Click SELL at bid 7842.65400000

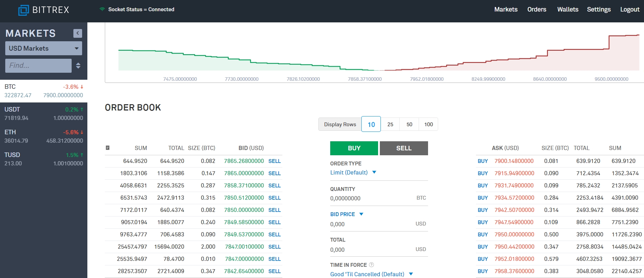tap(274, 271)
